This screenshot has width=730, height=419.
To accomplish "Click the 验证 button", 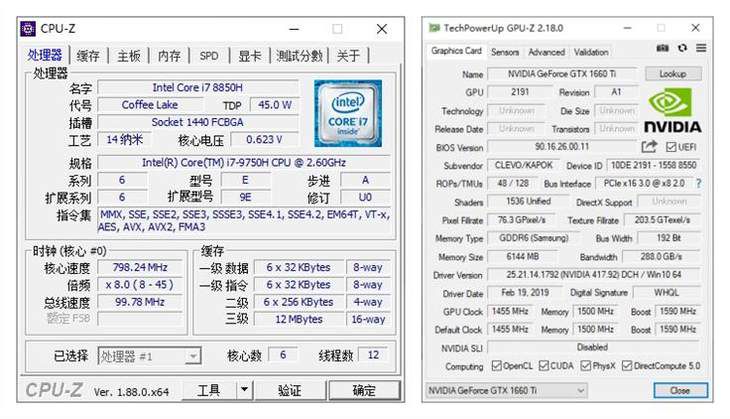I will [290, 390].
